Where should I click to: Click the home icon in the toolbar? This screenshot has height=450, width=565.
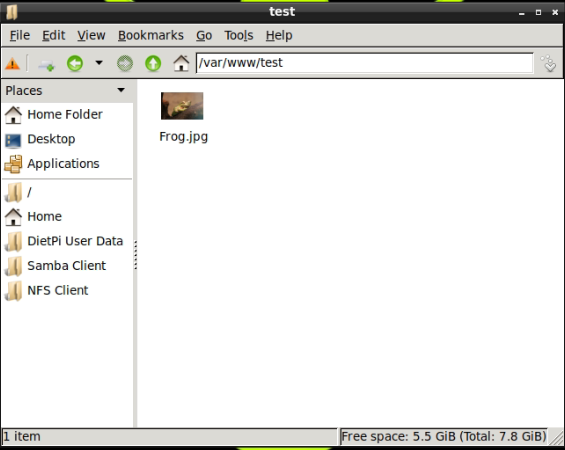181,63
